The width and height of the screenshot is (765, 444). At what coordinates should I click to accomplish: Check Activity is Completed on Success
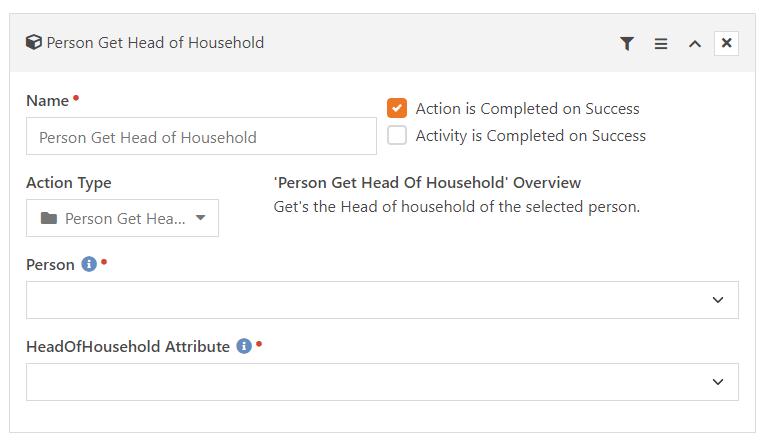click(397, 135)
